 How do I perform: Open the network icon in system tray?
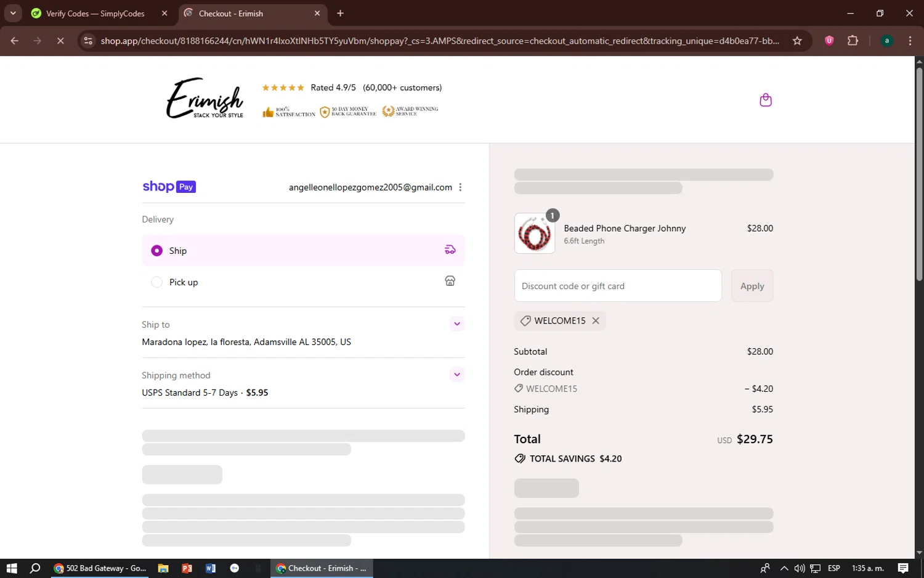815,568
